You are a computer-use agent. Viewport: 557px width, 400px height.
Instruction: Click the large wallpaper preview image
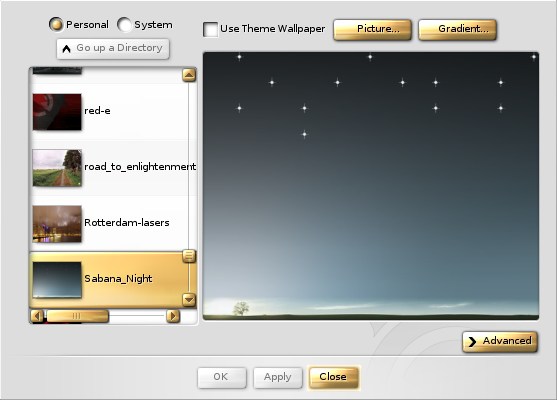click(x=371, y=186)
